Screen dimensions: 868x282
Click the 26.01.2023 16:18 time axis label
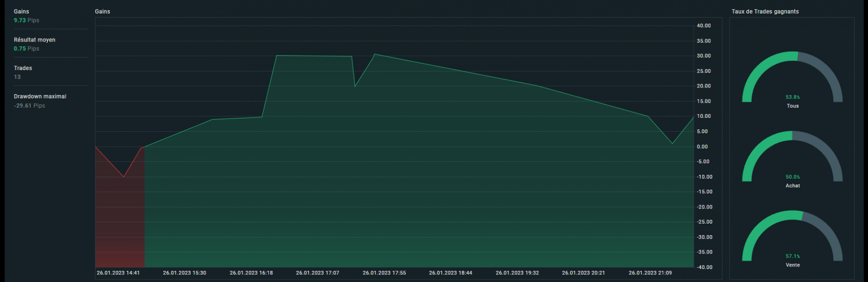pyautogui.click(x=251, y=273)
